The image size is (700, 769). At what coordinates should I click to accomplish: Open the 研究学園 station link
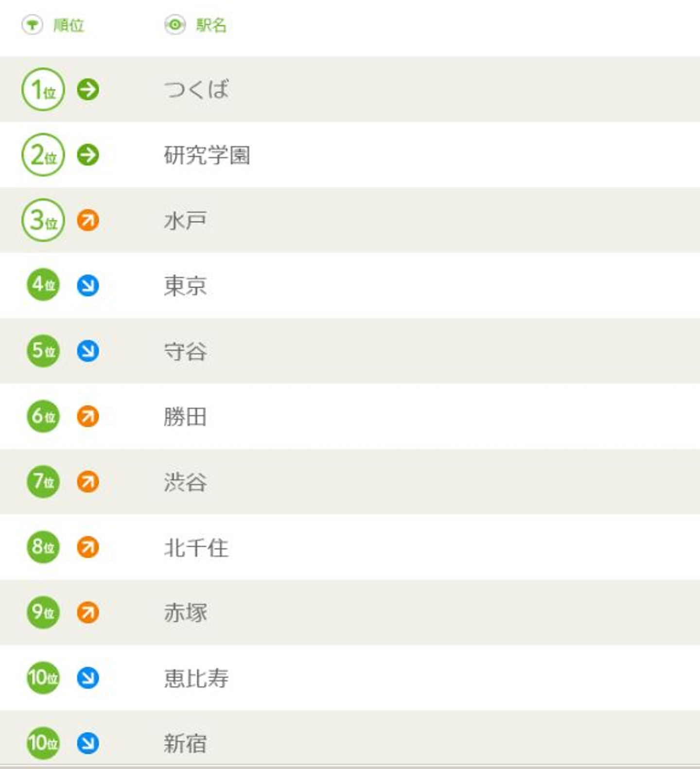click(207, 155)
